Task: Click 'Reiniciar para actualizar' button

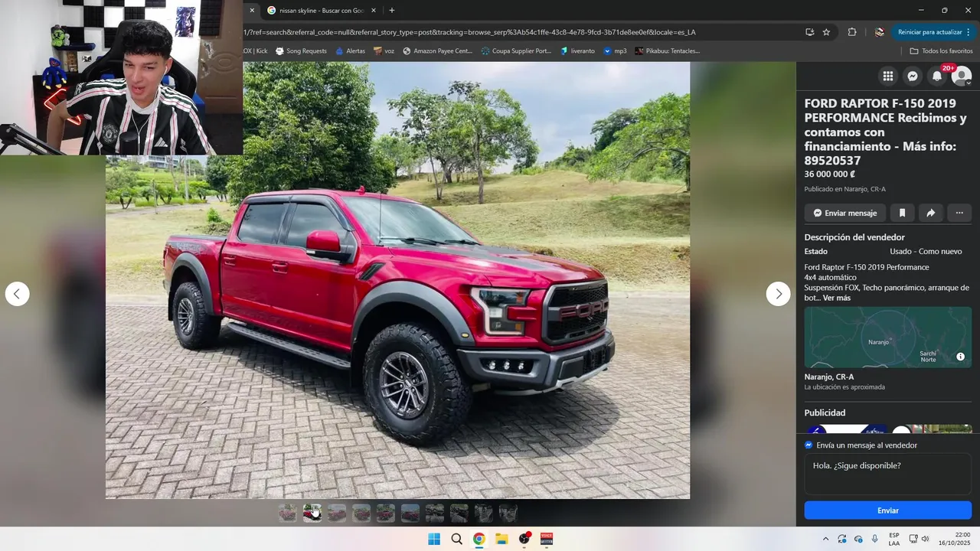Action: [935, 32]
